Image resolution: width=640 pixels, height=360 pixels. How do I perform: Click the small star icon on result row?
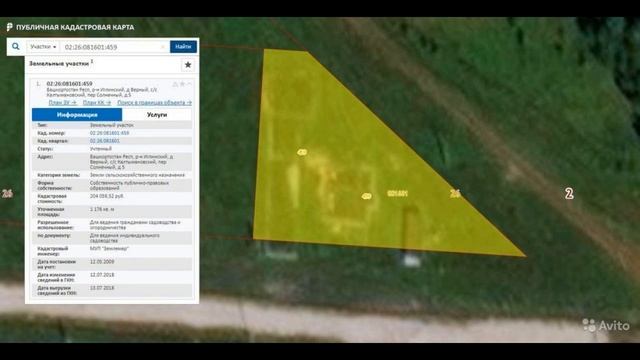(182, 84)
